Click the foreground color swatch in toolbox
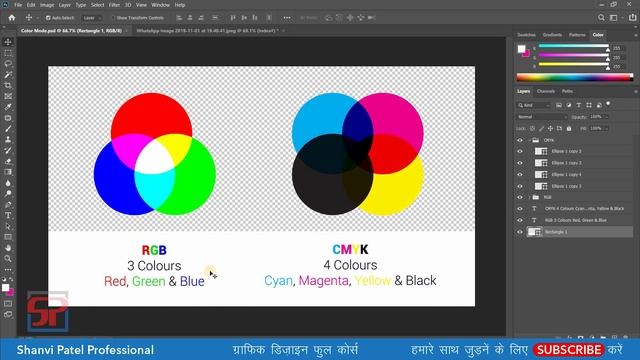Screen dimensions: 640x360 tap(6, 288)
